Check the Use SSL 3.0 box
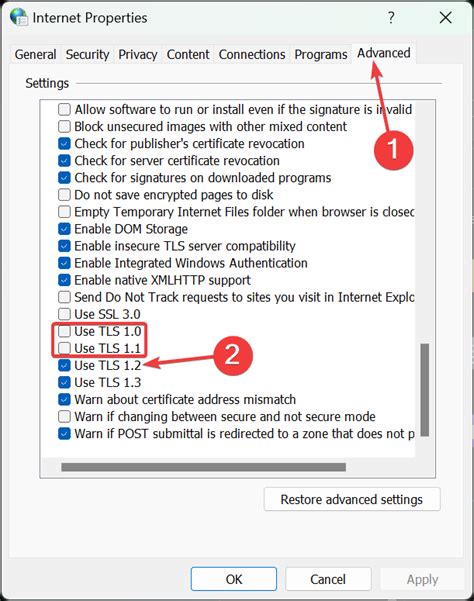474x601 pixels. 64,314
